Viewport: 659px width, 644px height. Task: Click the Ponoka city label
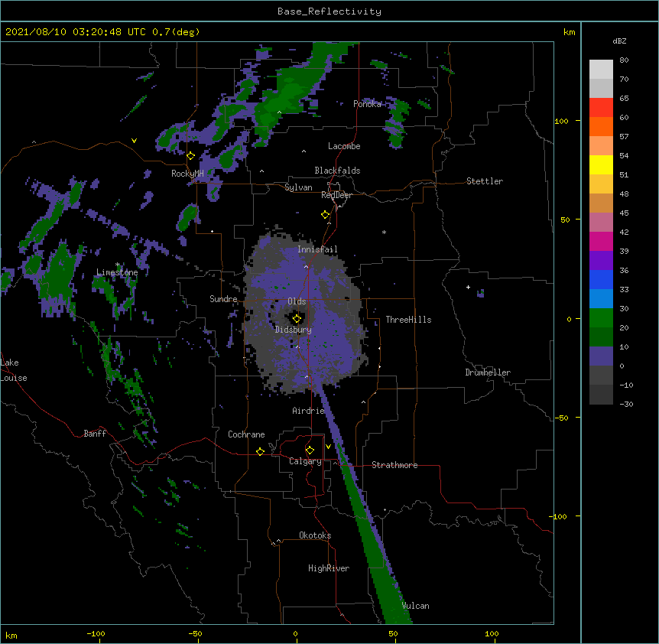click(367, 104)
